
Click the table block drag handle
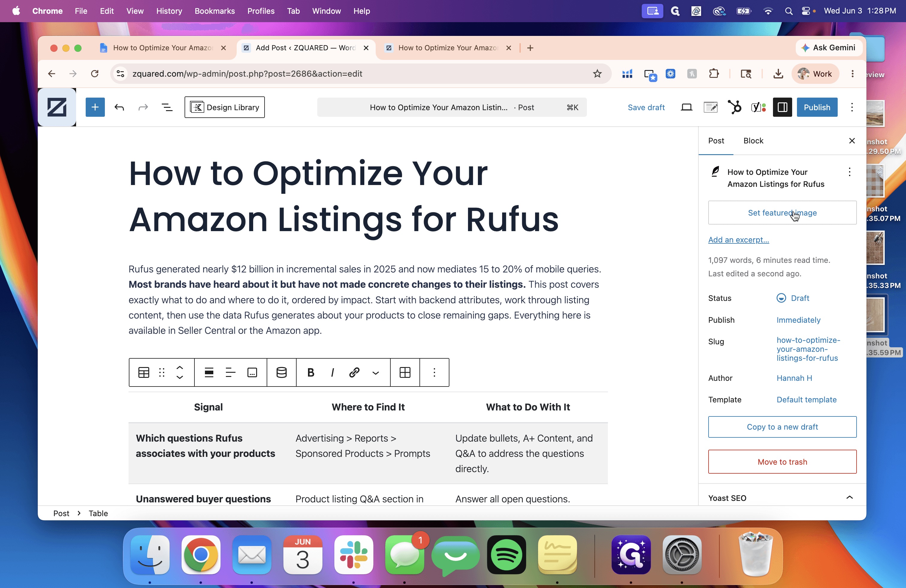coord(162,372)
